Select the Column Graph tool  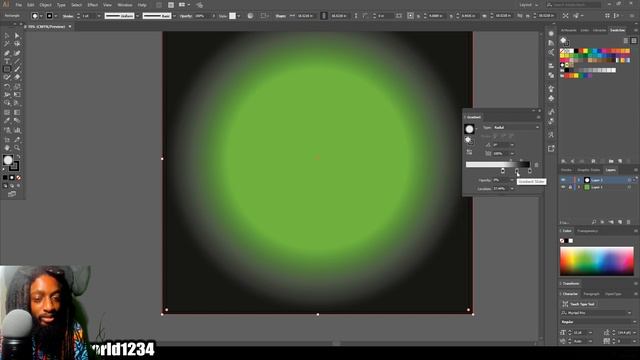tap(17, 131)
